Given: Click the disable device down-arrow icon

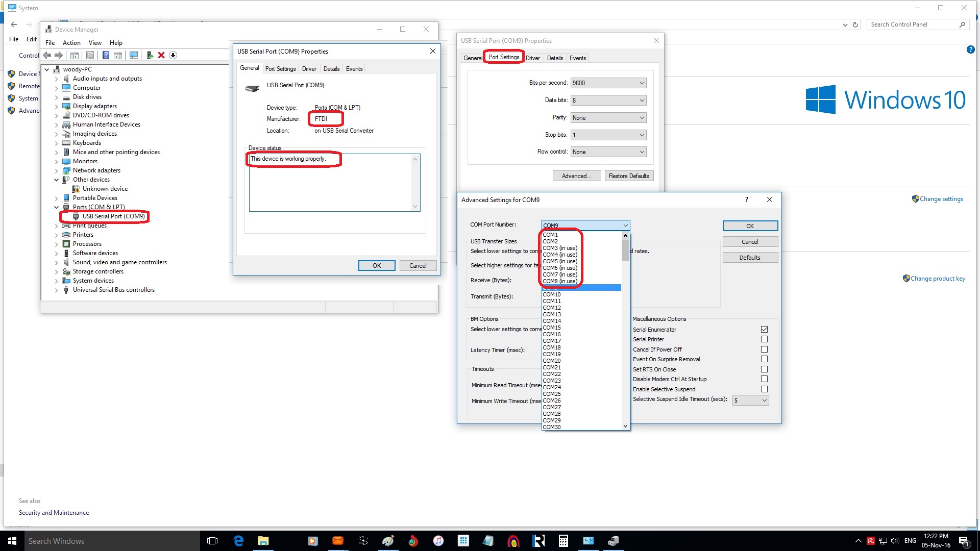Looking at the screenshot, I should point(173,55).
